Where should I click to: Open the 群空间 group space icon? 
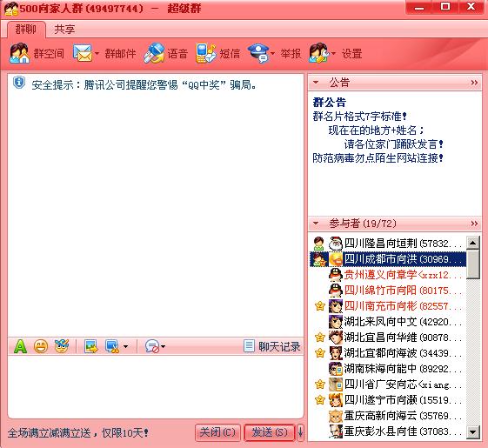(20, 53)
